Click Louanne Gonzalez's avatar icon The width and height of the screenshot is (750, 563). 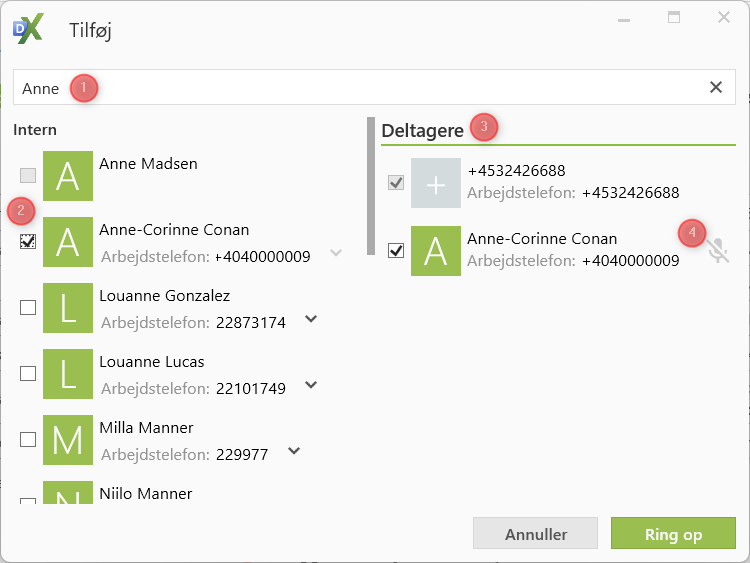click(67, 308)
